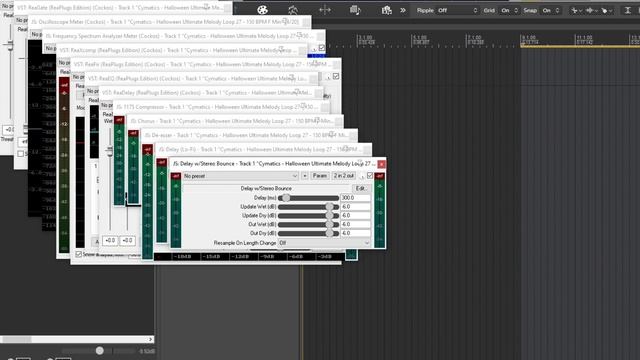Click the wet/dry knob in ReaFir window
The image size is (640, 360).
(328, 77)
